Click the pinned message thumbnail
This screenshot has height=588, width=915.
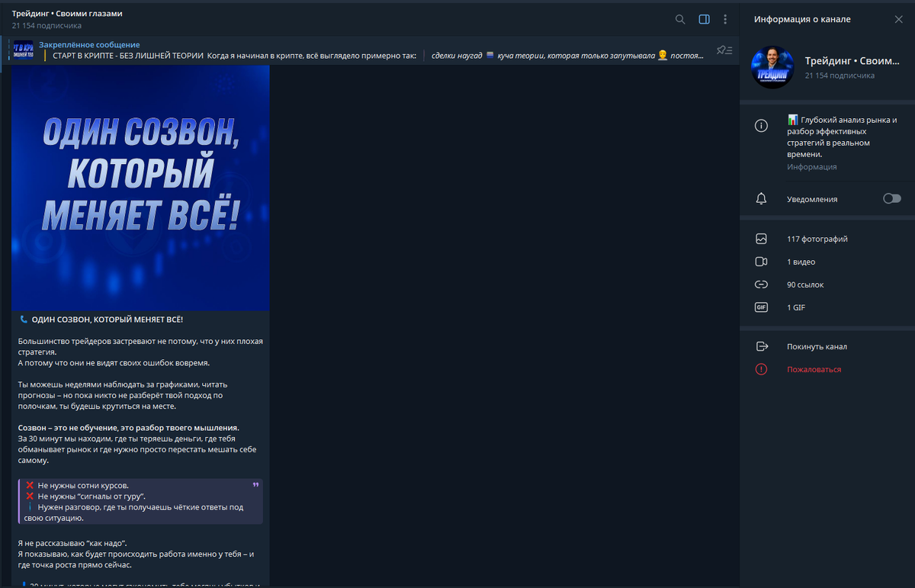pyautogui.click(x=24, y=50)
